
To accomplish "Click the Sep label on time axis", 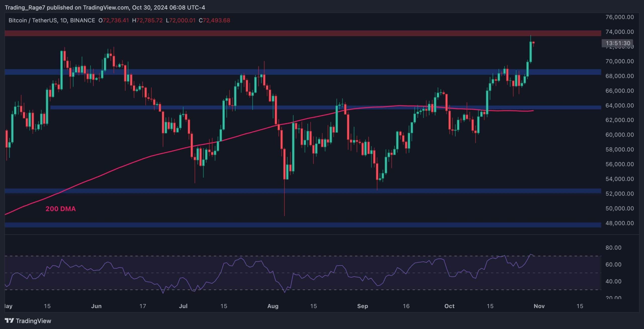I will point(362,306).
